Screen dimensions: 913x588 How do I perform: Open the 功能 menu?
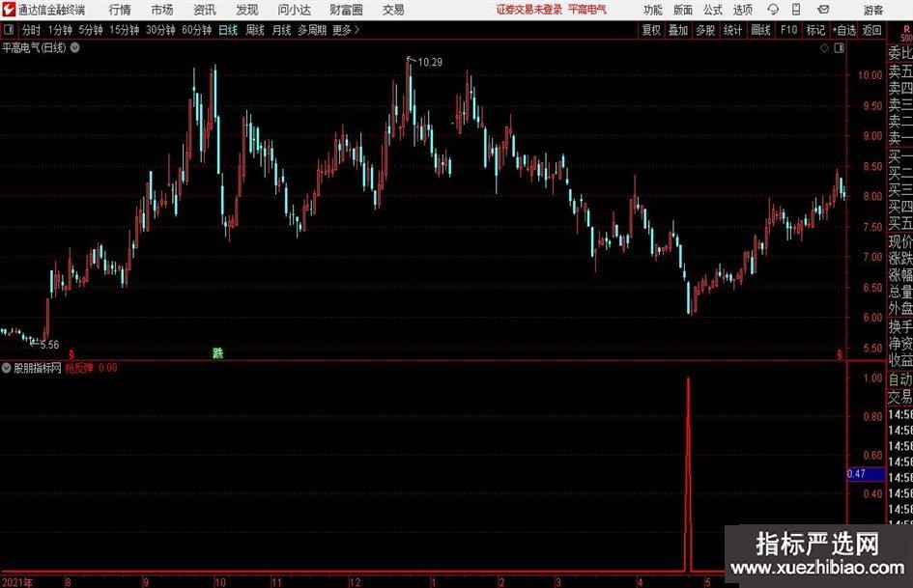point(653,10)
